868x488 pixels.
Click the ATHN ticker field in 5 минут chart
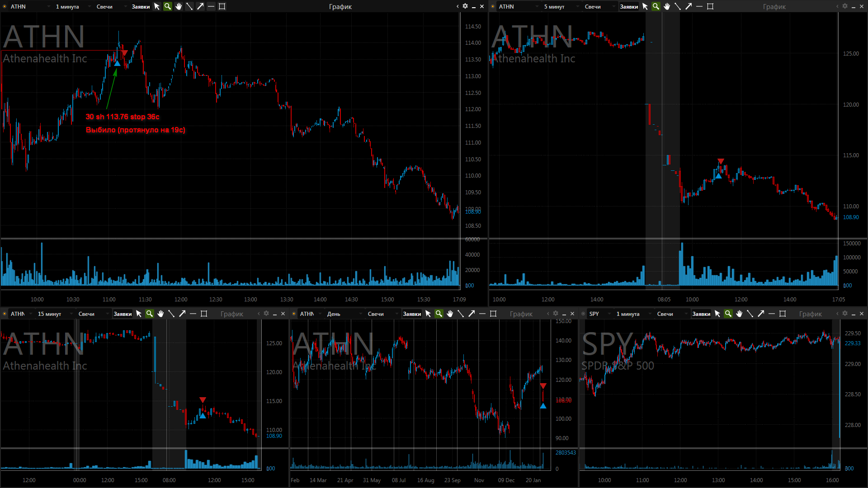(x=518, y=7)
